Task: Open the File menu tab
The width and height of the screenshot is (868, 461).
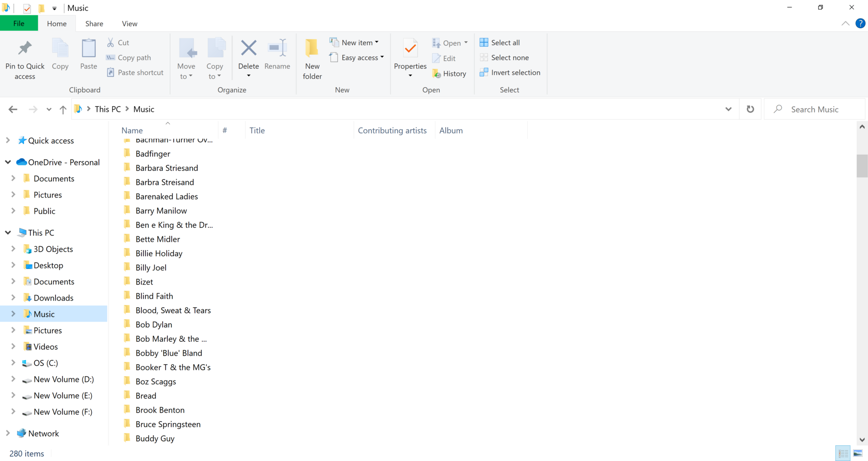Action: pyautogui.click(x=19, y=24)
